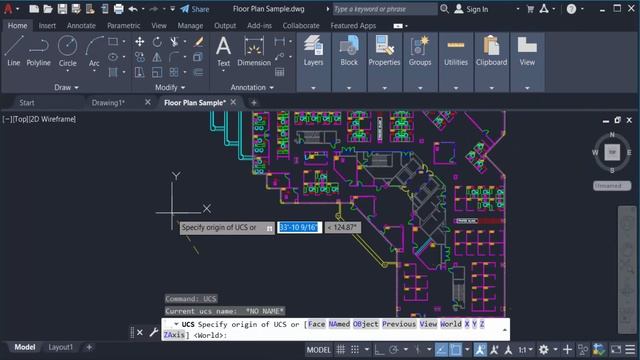
Task: Activate the Mirror tool
Action: pyautogui.click(x=157, y=57)
